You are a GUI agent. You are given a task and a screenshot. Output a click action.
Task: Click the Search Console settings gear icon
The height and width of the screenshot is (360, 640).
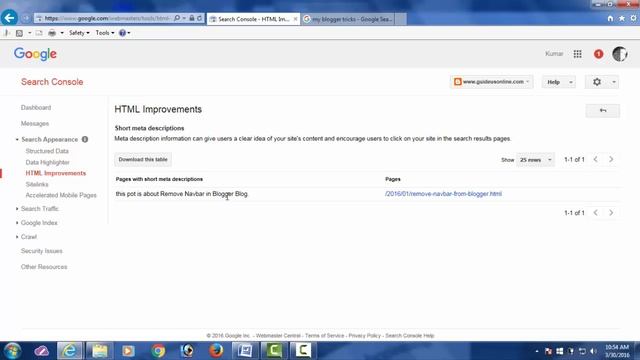tap(597, 82)
